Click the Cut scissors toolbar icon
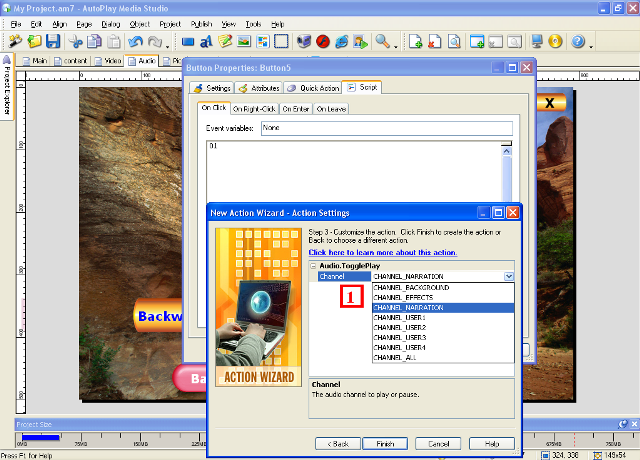640x460 pixels. click(76, 42)
